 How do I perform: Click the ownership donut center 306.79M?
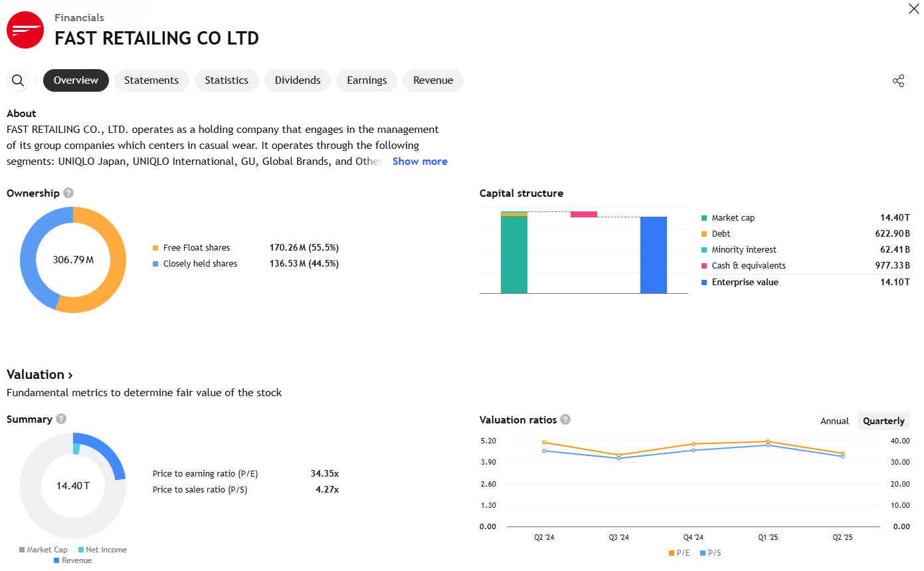(x=73, y=260)
